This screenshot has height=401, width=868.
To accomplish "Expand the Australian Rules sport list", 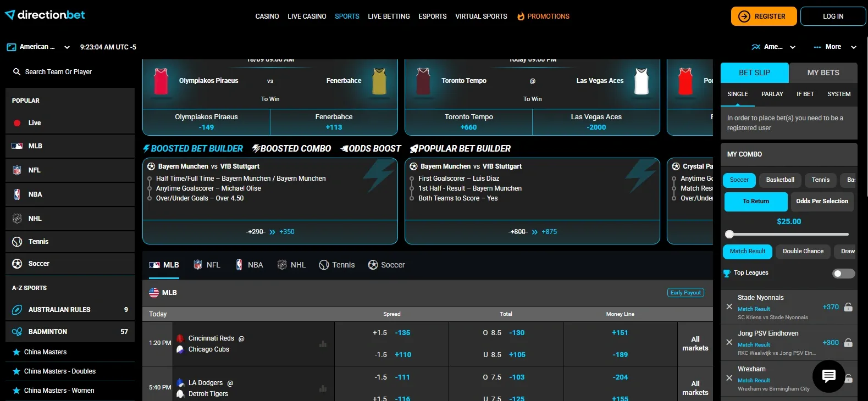I will (x=70, y=310).
